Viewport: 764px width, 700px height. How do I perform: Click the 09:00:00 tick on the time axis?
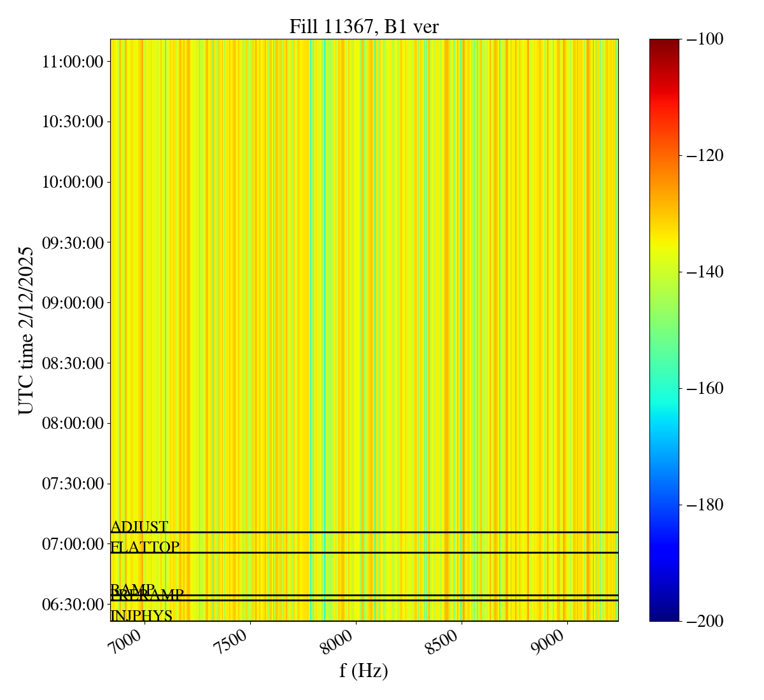pos(73,303)
